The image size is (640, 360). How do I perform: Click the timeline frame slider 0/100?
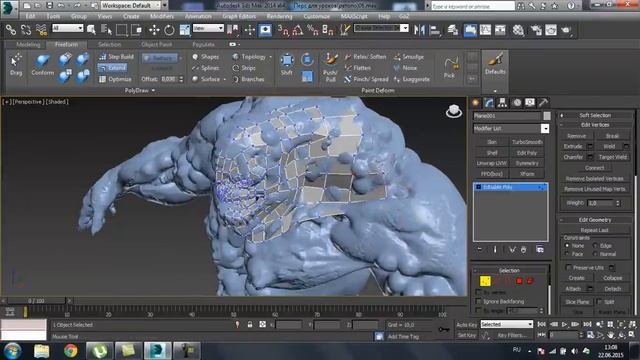coord(36,301)
